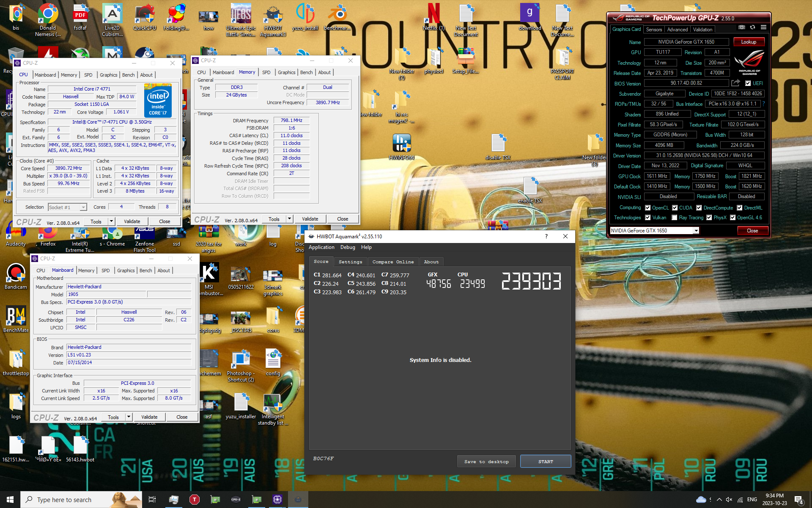The height and width of the screenshot is (508, 812).
Task: Open the Donald Nemesis Chrome shortcut
Action: coord(48,19)
